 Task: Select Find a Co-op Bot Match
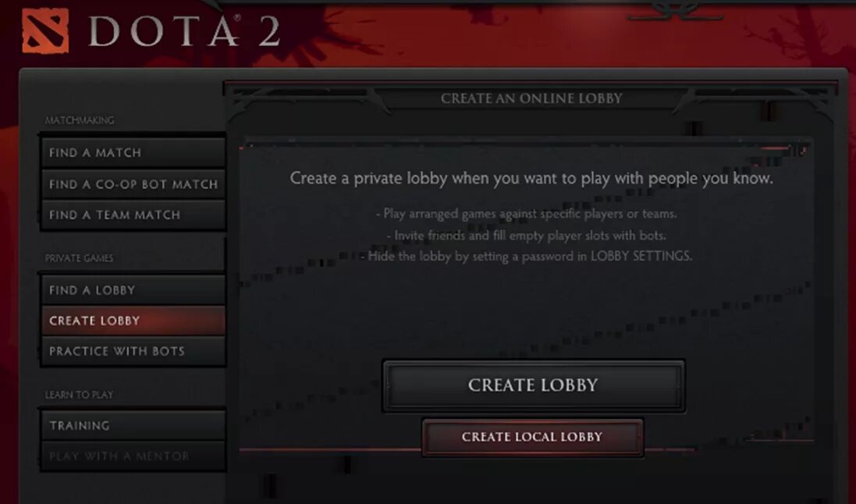pos(133,185)
